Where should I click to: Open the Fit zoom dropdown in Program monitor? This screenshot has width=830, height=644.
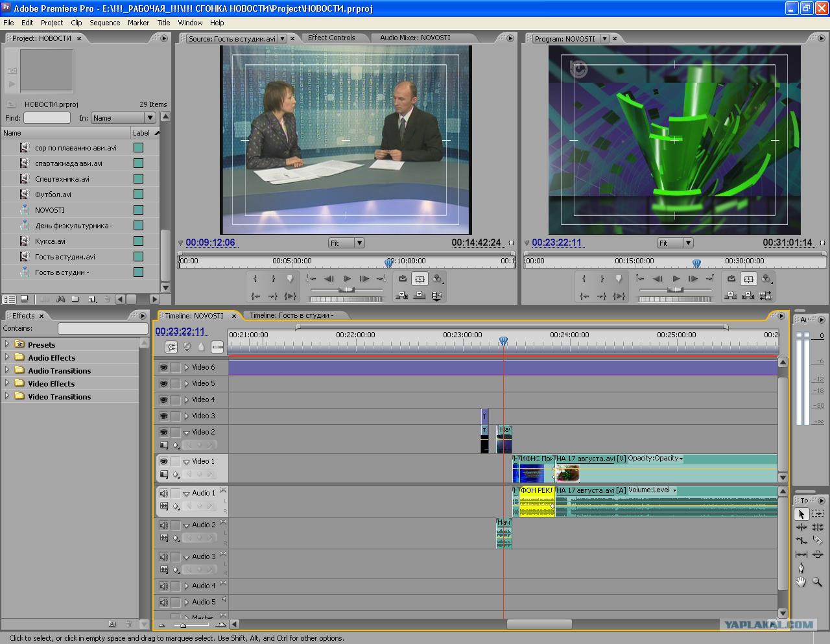(x=675, y=243)
